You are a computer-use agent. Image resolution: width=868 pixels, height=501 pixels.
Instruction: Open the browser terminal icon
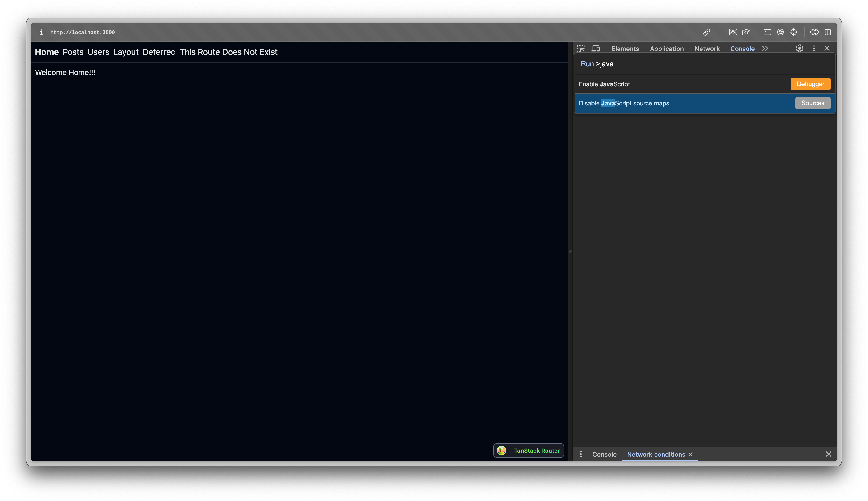coord(767,32)
